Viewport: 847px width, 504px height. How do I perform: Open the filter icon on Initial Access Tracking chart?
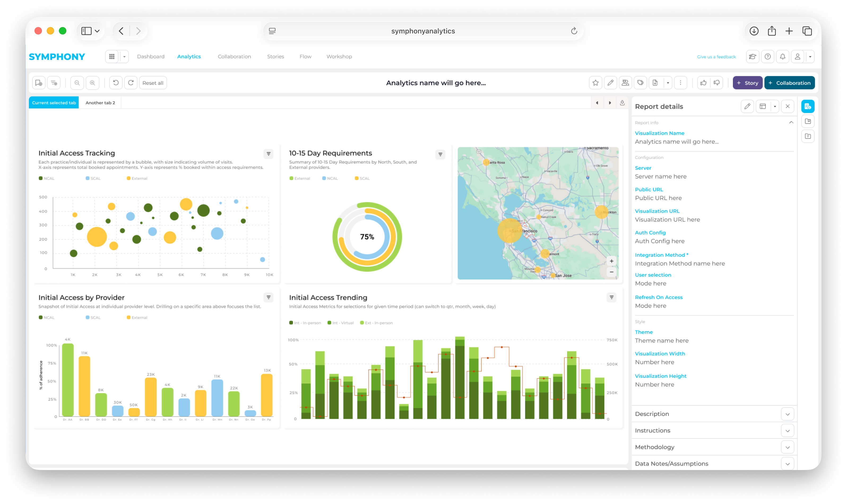268,154
